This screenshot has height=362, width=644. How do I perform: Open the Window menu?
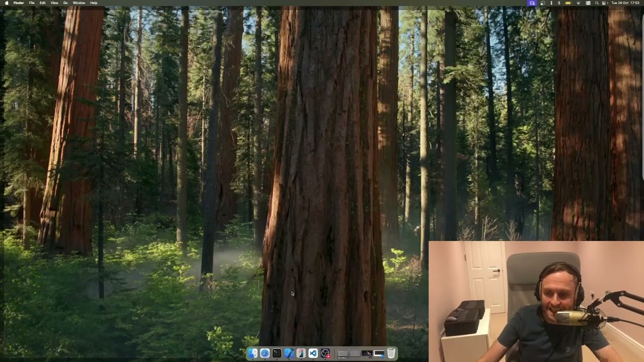pos(79,3)
